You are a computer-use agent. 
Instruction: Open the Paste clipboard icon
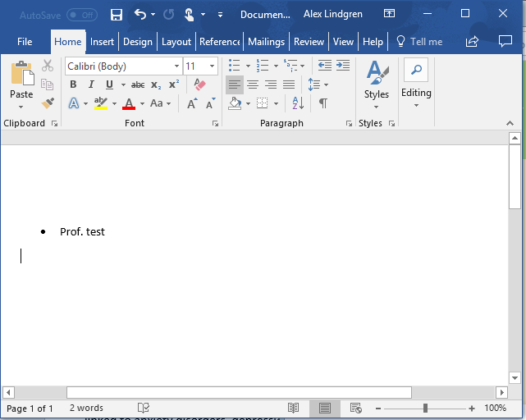(22, 73)
